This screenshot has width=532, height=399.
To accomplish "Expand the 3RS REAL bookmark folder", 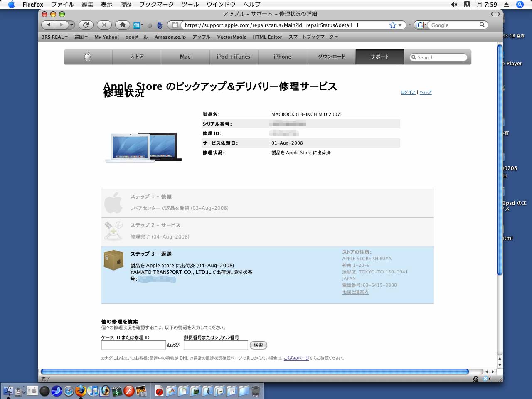I will click(x=54, y=37).
